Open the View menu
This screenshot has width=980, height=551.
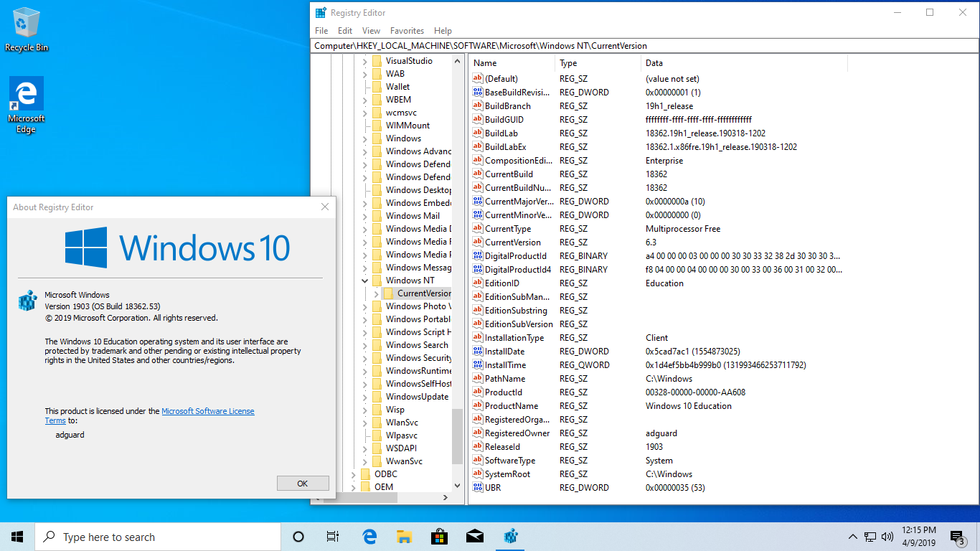click(x=371, y=31)
